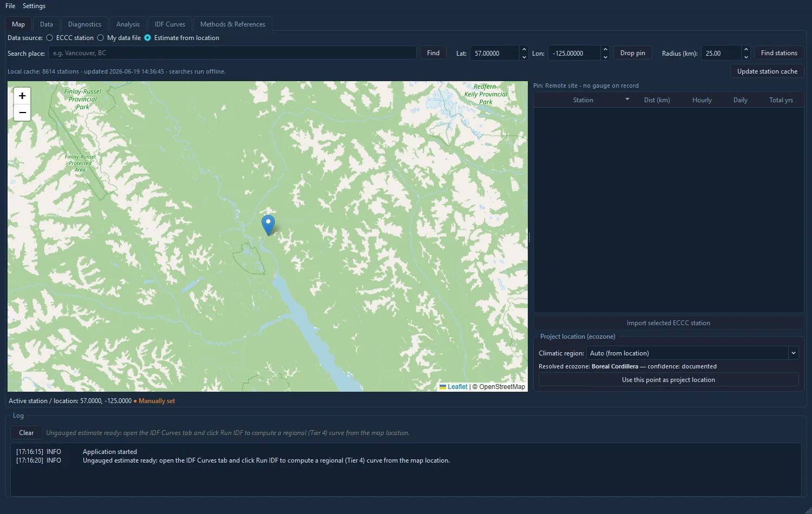Switch to the Analysis tab

(128, 24)
